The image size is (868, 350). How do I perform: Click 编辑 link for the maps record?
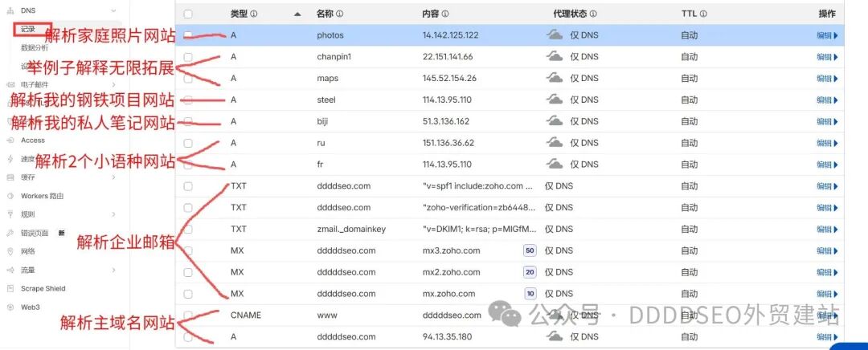point(827,79)
